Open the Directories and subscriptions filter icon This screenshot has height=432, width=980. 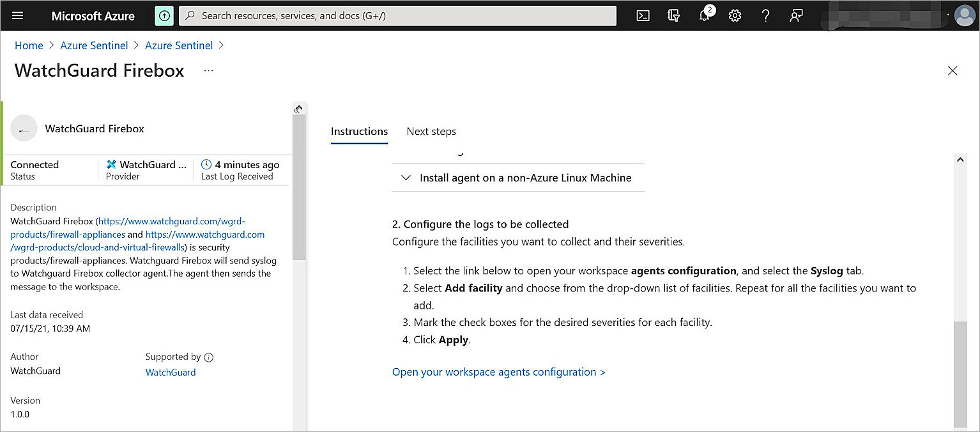[673, 16]
